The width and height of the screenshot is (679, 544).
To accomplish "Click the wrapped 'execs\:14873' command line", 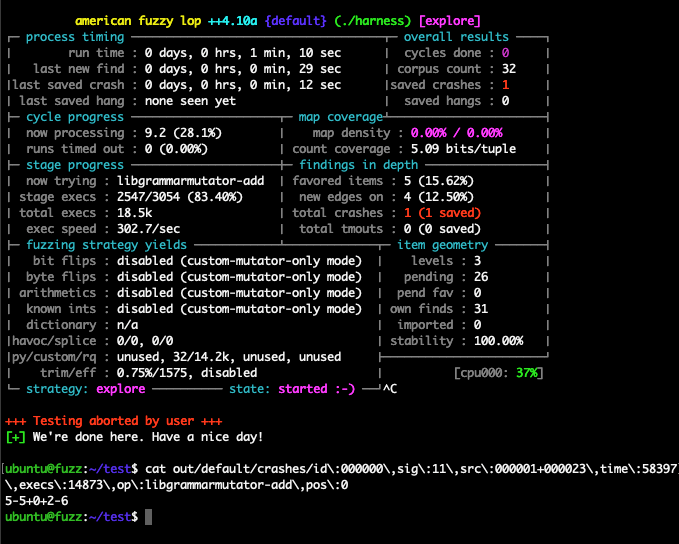I will (177, 486).
